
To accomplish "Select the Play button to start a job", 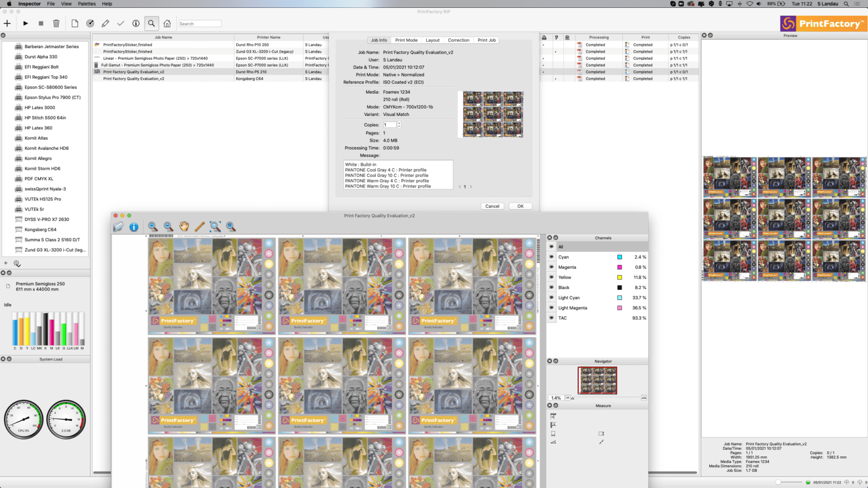I will coord(25,23).
